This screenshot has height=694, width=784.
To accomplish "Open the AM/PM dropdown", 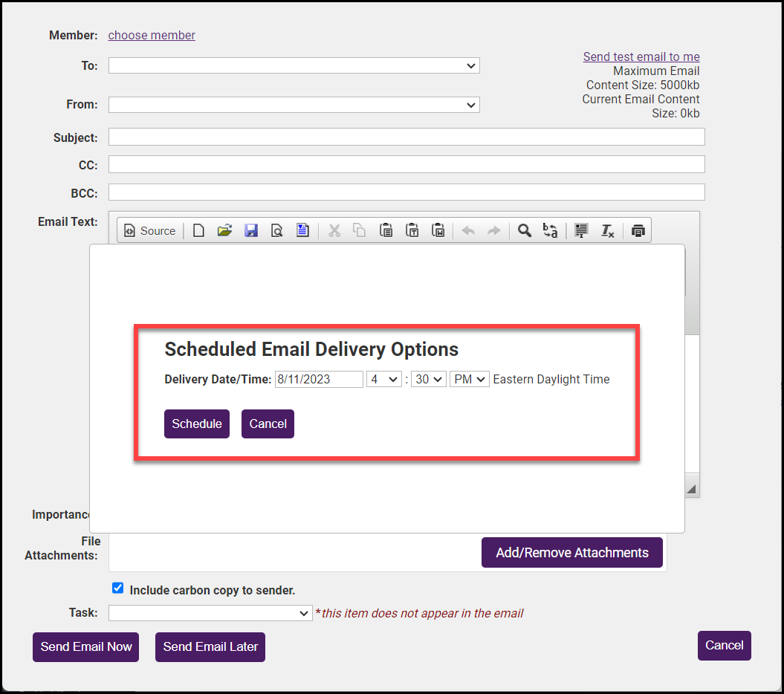I will click(469, 379).
